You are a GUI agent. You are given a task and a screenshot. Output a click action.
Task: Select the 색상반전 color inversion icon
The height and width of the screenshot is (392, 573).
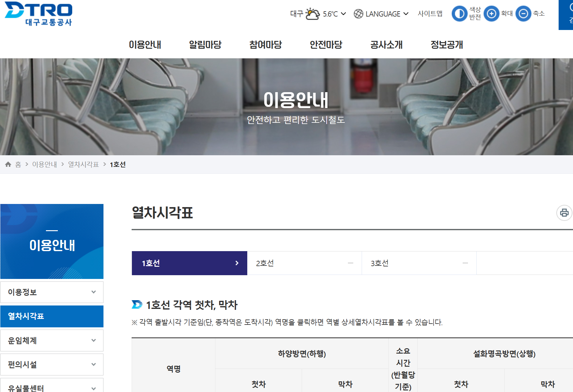[x=459, y=14]
